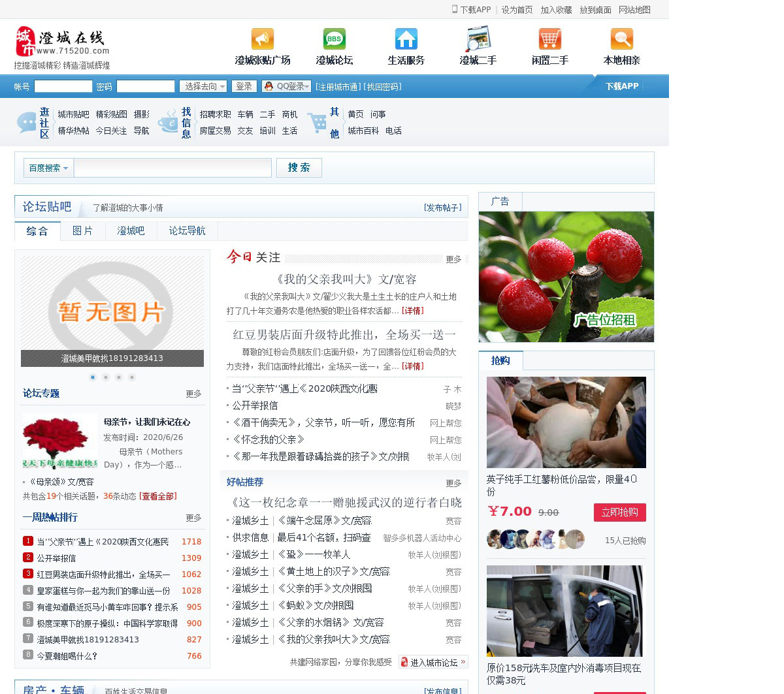Select the second carousel dot indicator
The height and width of the screenshot is (694, 784).
(x=106, y=377)
